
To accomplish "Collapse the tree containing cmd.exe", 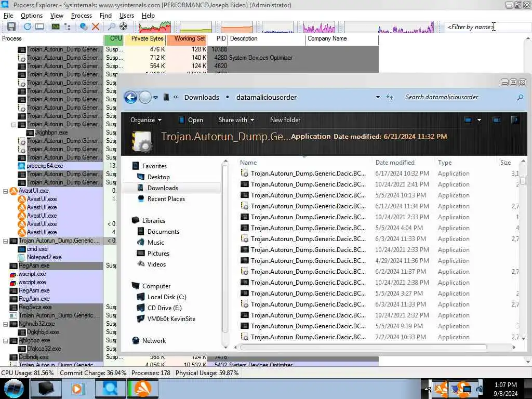I will (x=5, y=241).
